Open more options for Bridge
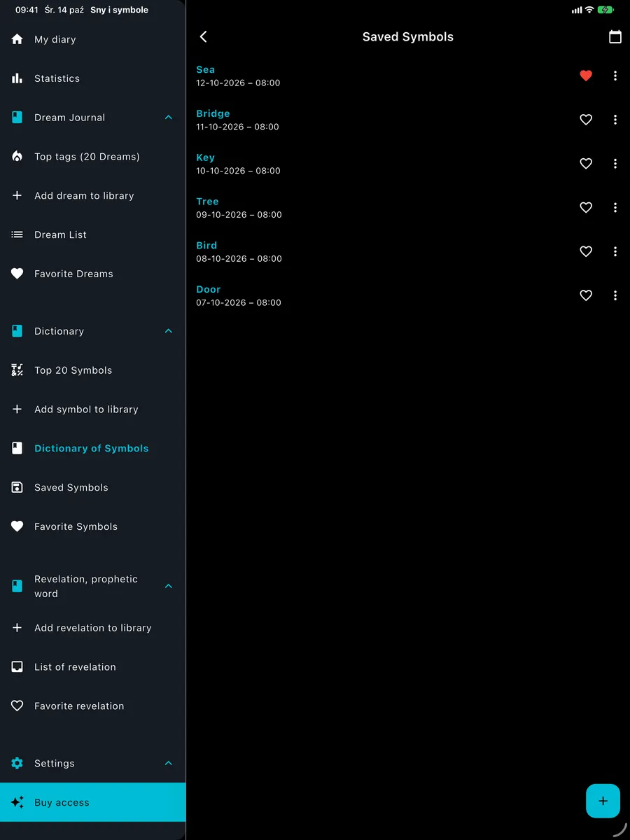Image resolution: width=630 pixels, height=840 pixels. (x=615, y=120)
